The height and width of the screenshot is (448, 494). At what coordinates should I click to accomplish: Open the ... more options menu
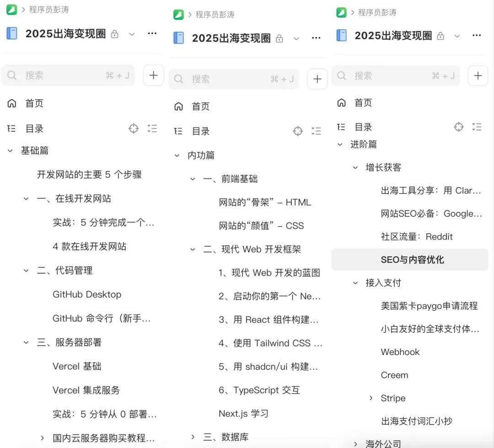tap(152, 33)
